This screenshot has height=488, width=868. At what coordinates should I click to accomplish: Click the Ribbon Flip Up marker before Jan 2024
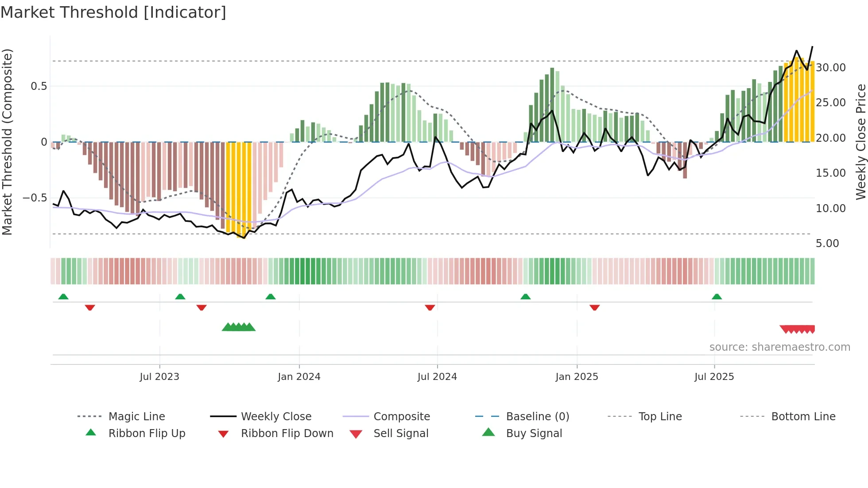pyautogui.click(x=271, y=297)
